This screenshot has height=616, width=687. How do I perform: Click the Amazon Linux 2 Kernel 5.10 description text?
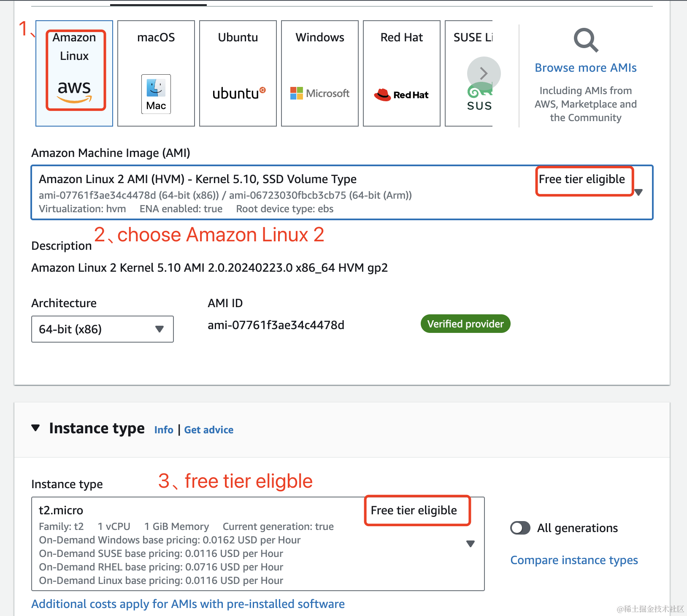coord(210,268)
